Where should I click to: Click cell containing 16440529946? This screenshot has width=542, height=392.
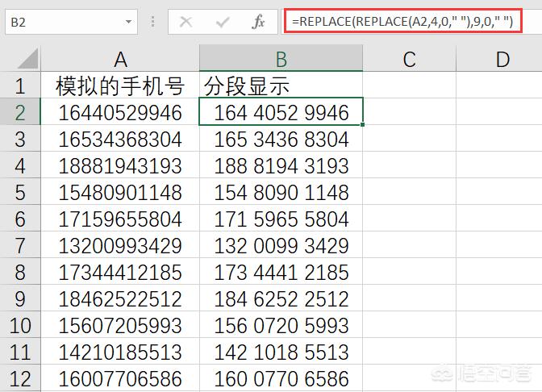pyautogui.click(x=120, y=111)
